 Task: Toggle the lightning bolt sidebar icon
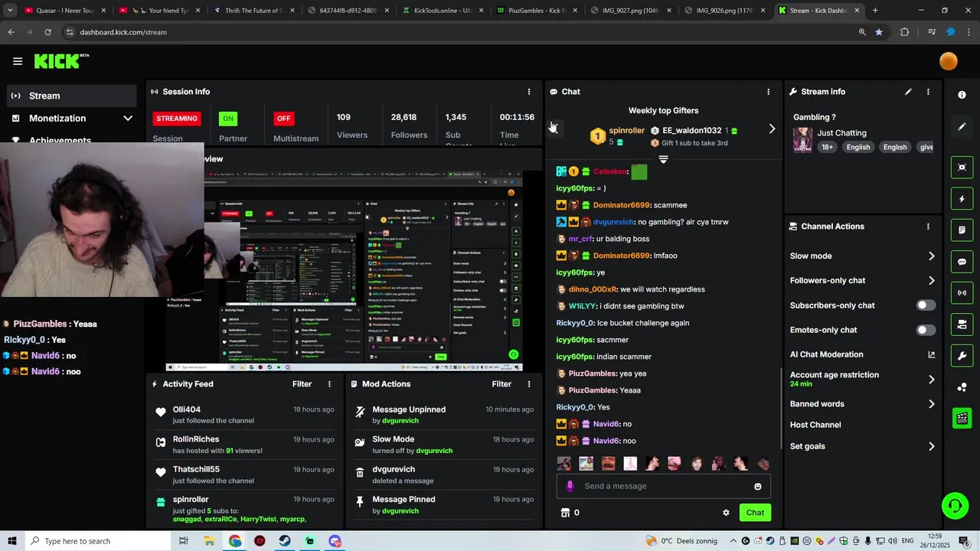(962, 199)
